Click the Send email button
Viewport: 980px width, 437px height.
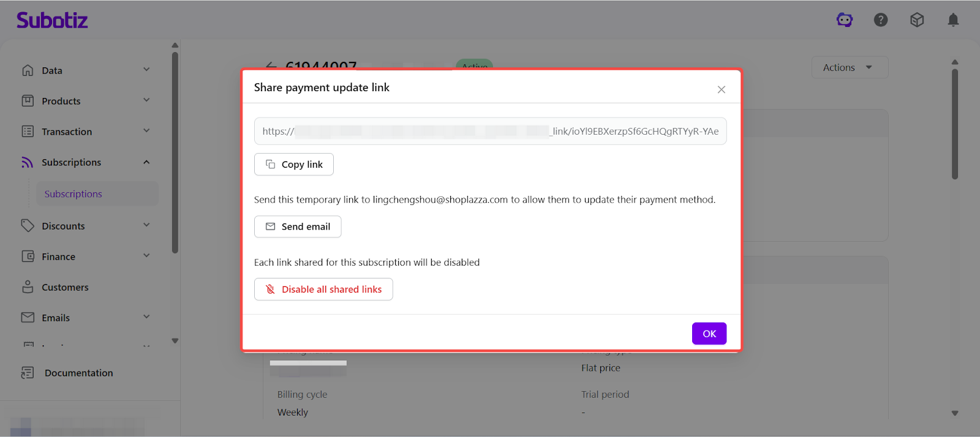298,226
